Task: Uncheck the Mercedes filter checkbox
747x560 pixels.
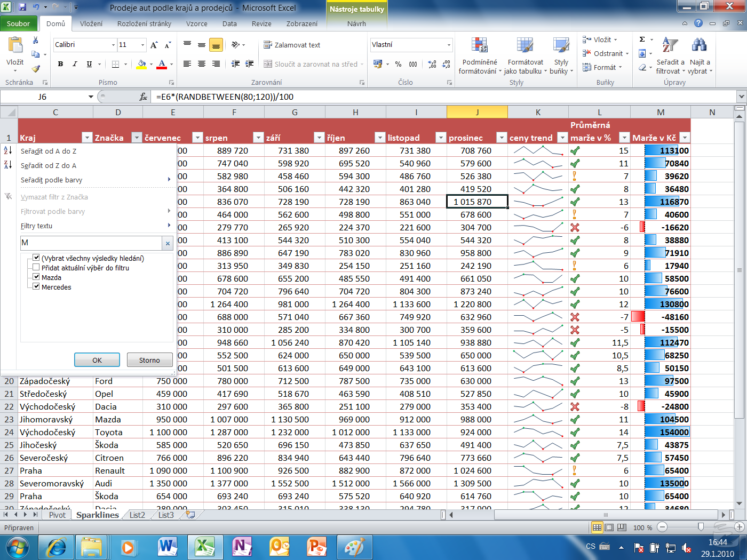Action: [36, 286]
